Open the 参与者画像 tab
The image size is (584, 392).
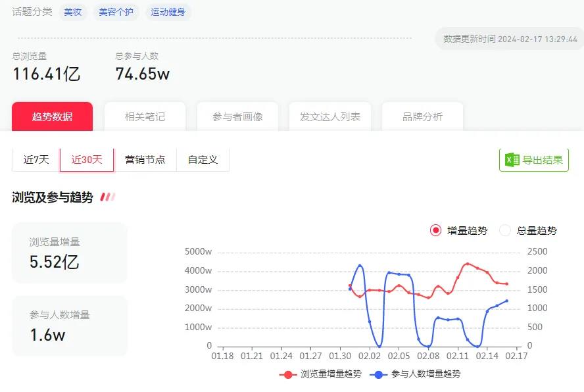point(237,116)
